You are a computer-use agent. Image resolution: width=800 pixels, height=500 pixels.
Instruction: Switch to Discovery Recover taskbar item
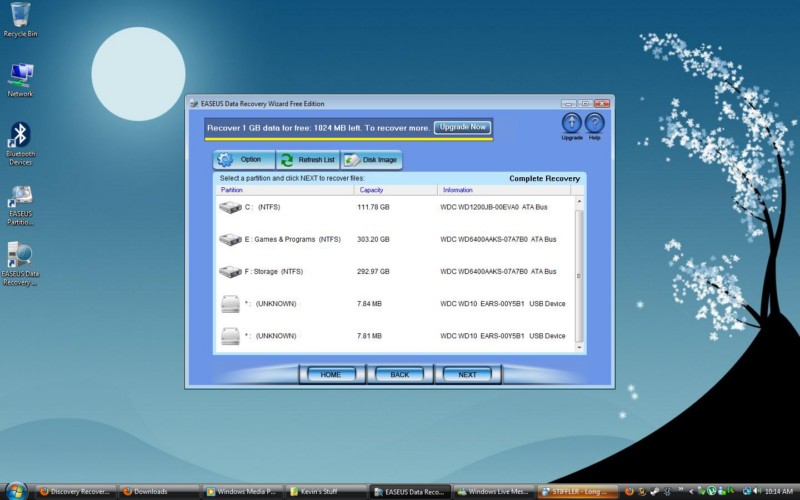pyautogui.click(x=76, y=492)
